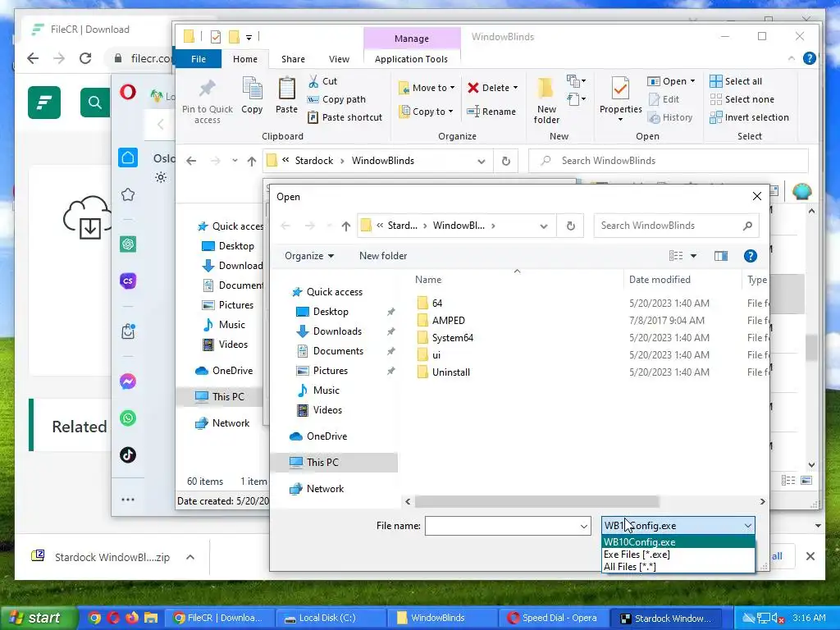Click Select none in ribbon
Viewport: 840px width, 630px height.
[742, 99]
